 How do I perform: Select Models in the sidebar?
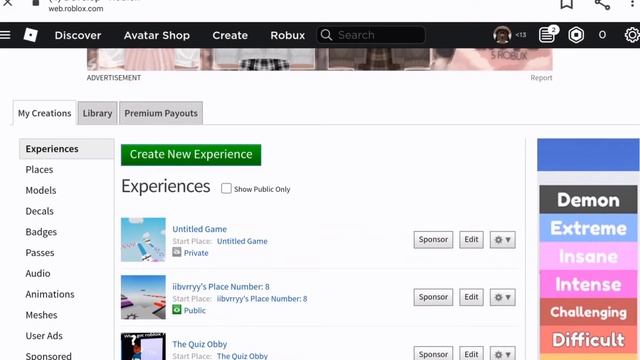tap(41, 190)
